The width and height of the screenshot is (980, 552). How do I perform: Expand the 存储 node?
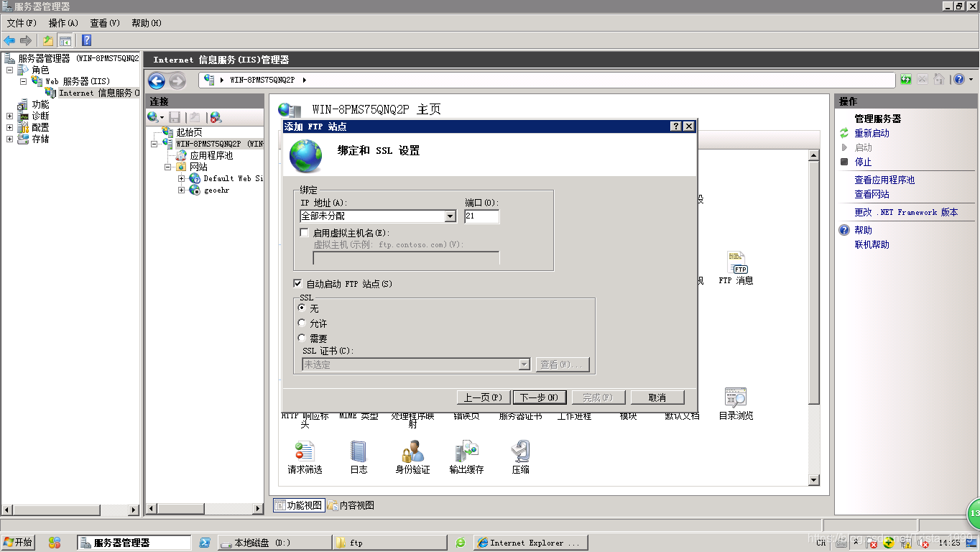10,139
